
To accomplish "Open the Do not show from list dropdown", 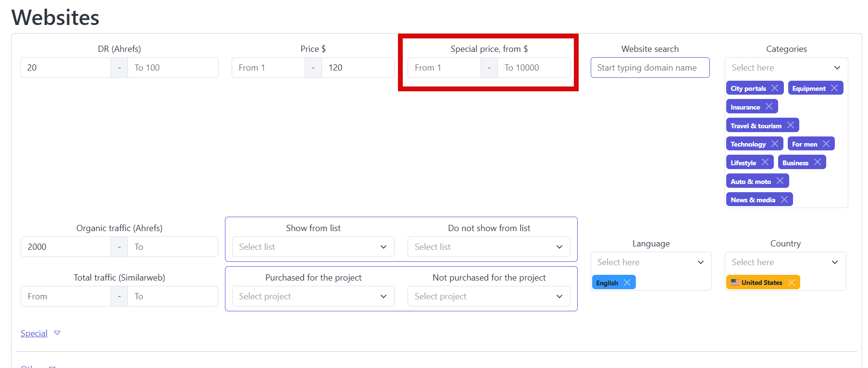I will coord(489,247).
